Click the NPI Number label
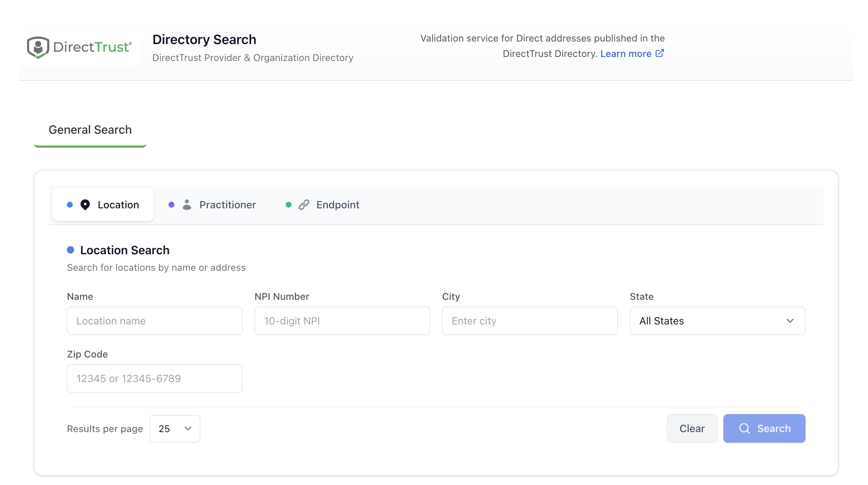 click(x=282, y=297)
